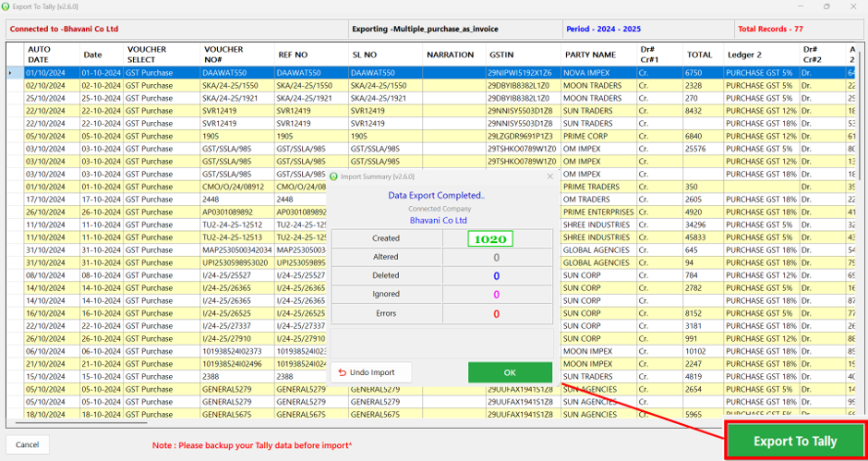Click voucher GENERAL5675 in Voucher No column
The image size is (868, 461).
coord(237,415)
